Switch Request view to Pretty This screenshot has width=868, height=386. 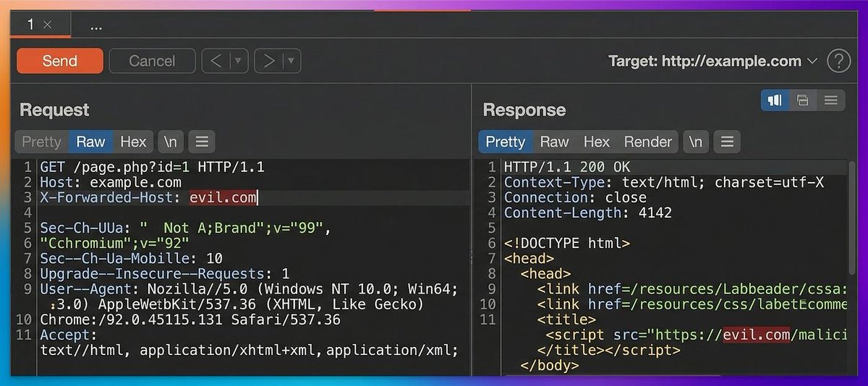(41, 142)
